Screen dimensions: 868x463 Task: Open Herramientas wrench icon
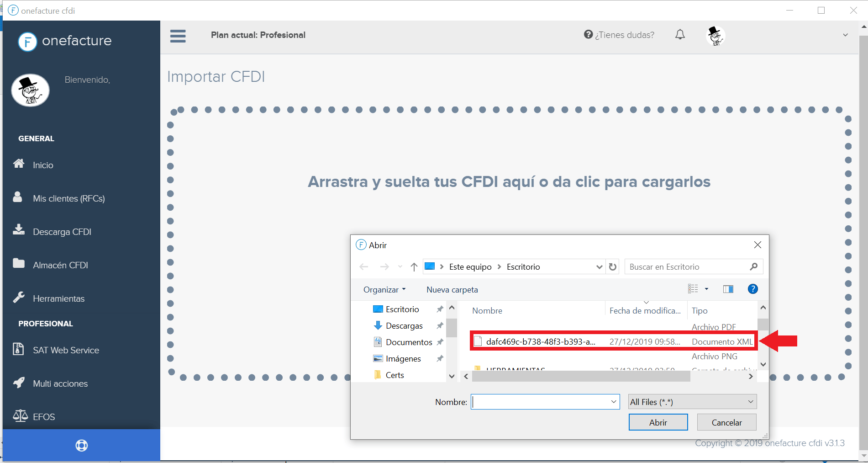click(x=19, y=296)
